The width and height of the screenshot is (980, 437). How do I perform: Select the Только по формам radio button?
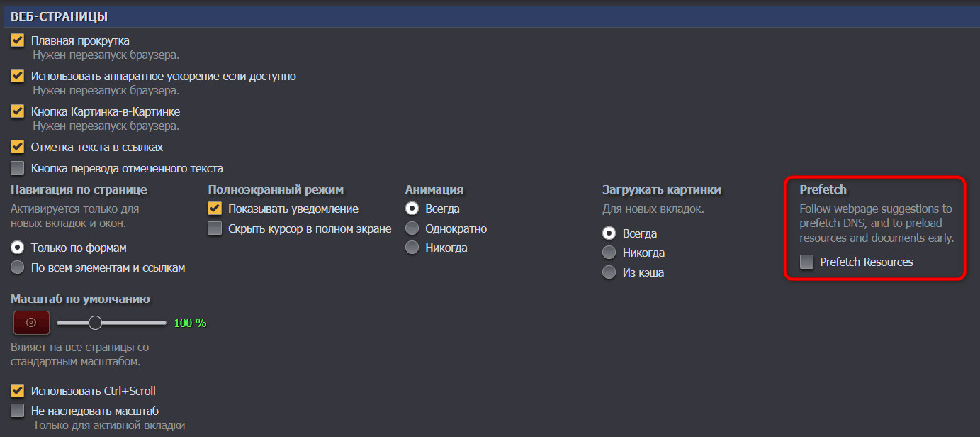pos(18,248)
